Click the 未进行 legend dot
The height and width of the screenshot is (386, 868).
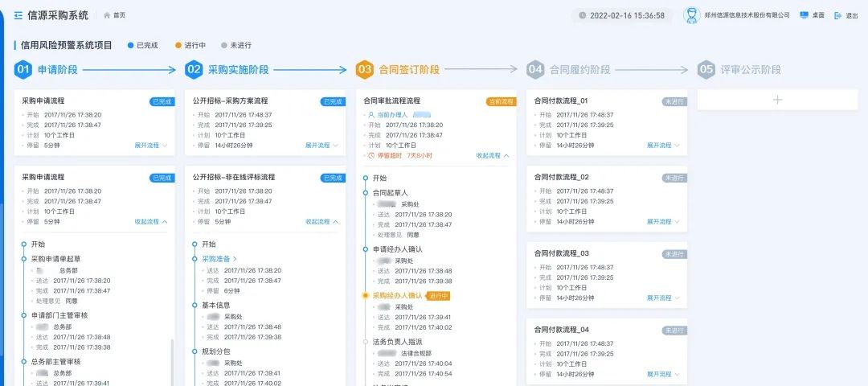coord(223,45)
